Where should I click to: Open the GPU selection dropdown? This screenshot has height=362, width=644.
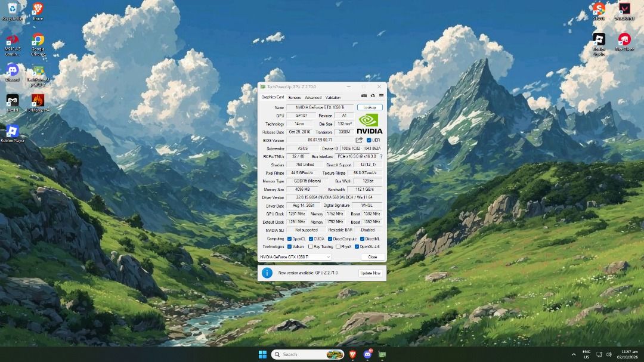point(295,257)
